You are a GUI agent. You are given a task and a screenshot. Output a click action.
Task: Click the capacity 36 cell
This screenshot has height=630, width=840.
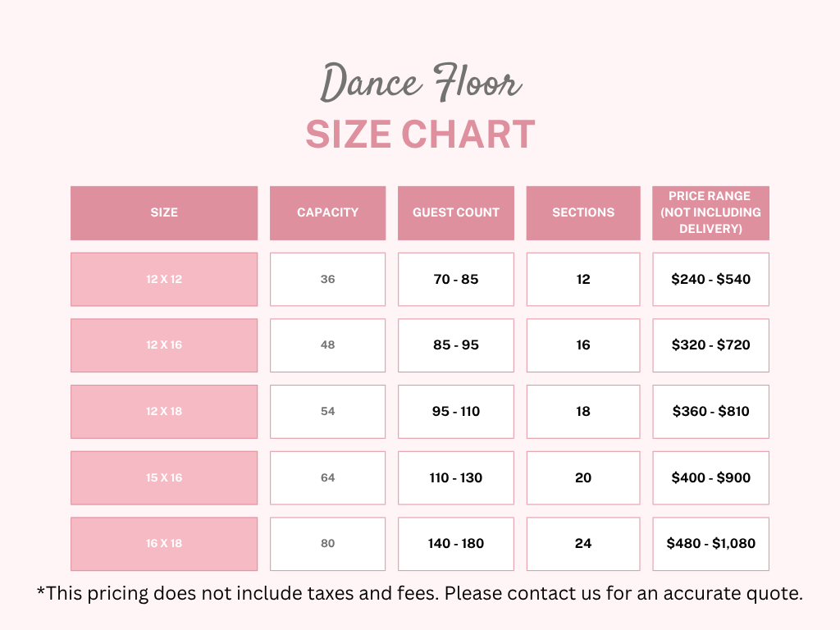tap(327, 279)
